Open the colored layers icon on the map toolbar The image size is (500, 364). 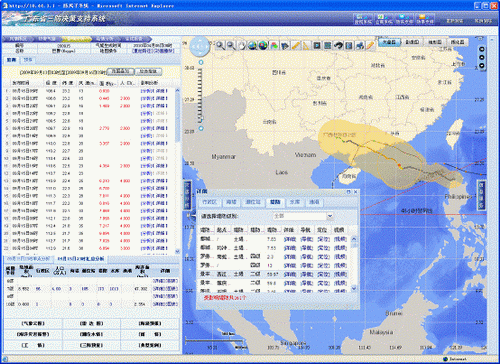click(274, 45)
